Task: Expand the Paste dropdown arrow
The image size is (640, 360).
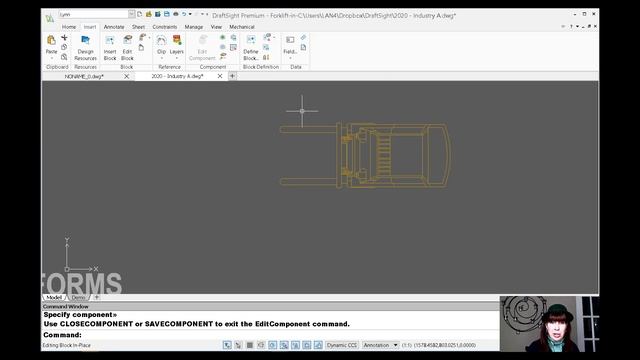Action: [x=51, y=58]
